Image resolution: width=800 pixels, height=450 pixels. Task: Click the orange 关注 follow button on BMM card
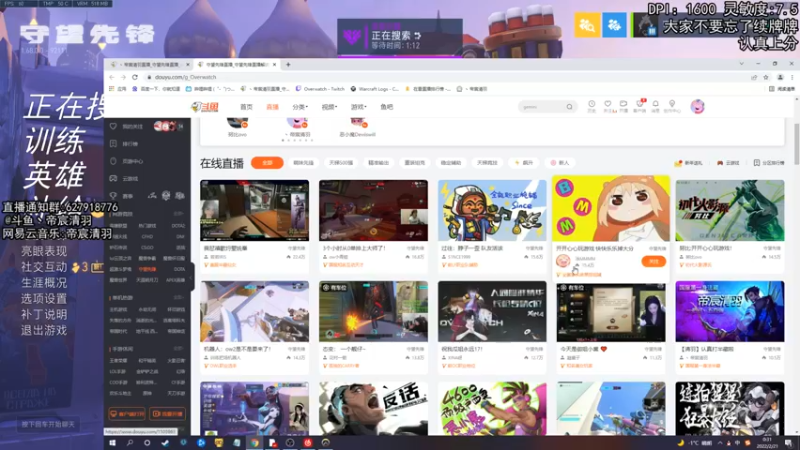[653, 261]
